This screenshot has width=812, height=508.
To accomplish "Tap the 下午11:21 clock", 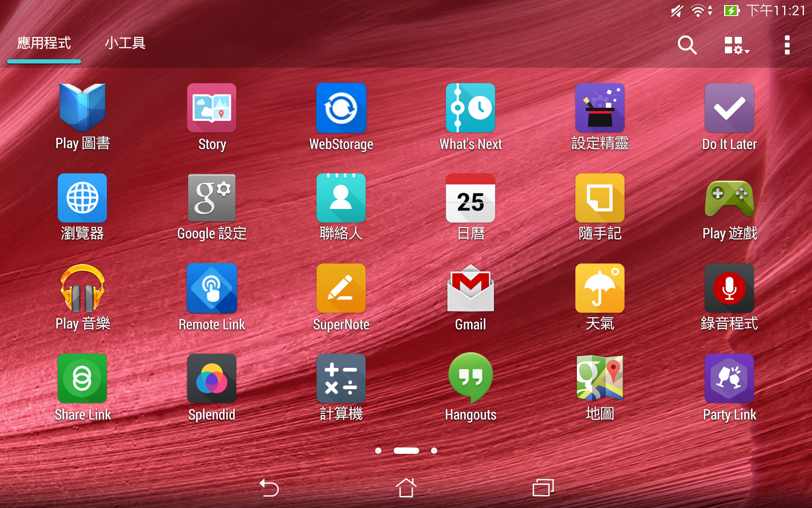I will click(776, 11).
